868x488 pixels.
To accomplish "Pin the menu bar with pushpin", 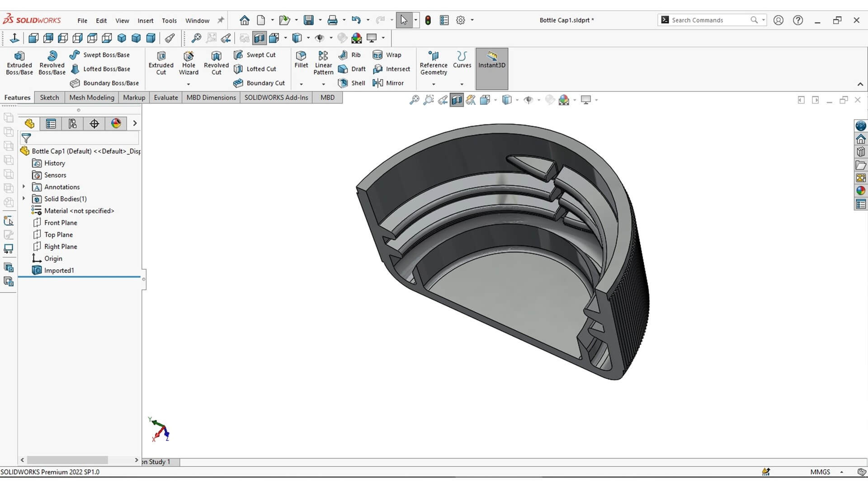I will point(221,20).
